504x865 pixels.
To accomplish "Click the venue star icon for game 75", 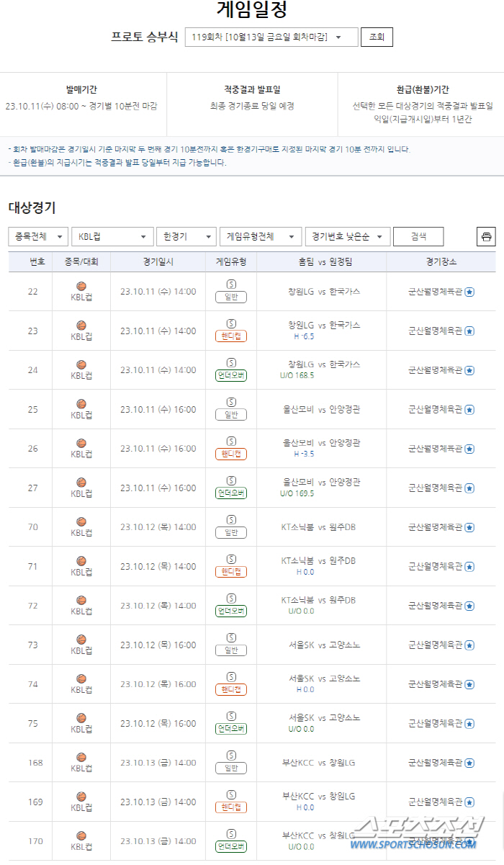I will (x=469, y=724).
